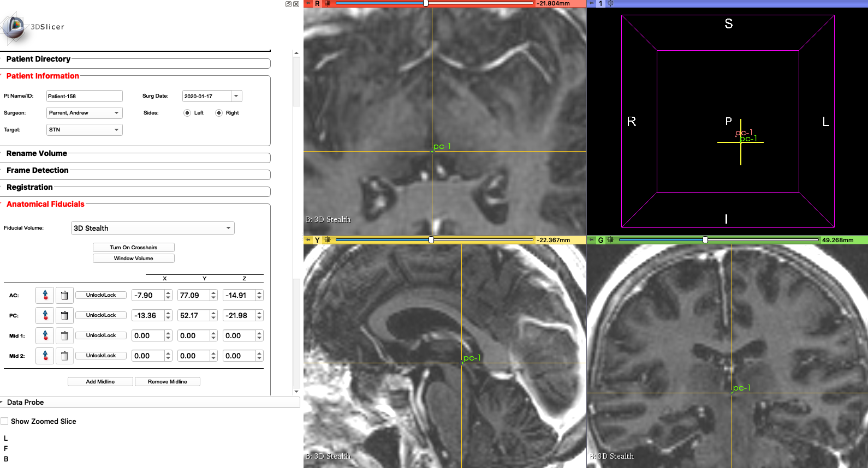This screenshot has width=868, height=468.
Task: Click the 3D view center icon
Action: pyautogui.click(x=611, y=3)
